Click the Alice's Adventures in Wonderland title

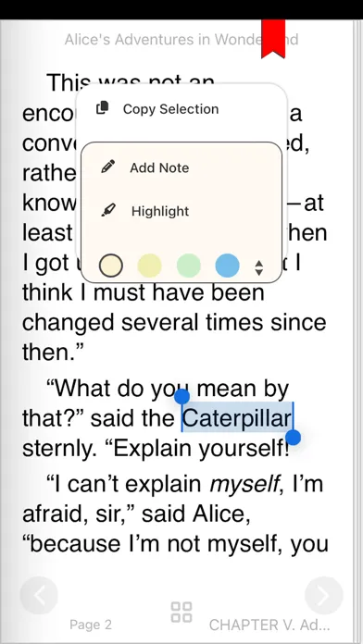[x=181, y=40]
